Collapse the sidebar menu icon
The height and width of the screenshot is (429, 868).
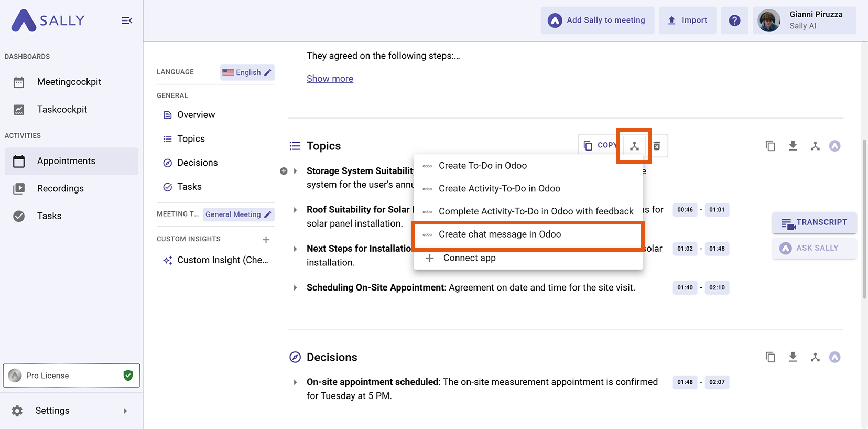click(x=127, y=20)
